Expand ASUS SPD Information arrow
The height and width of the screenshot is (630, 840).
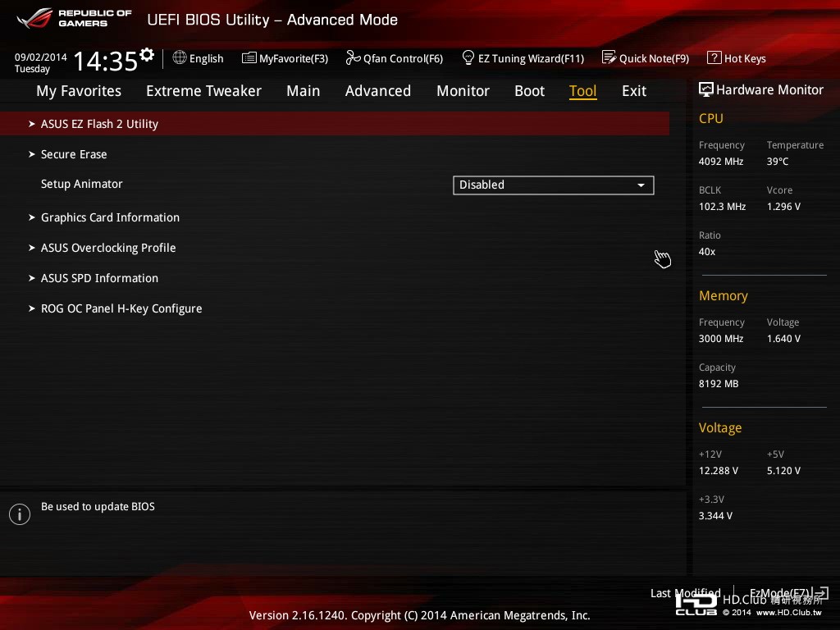(32, 278)
